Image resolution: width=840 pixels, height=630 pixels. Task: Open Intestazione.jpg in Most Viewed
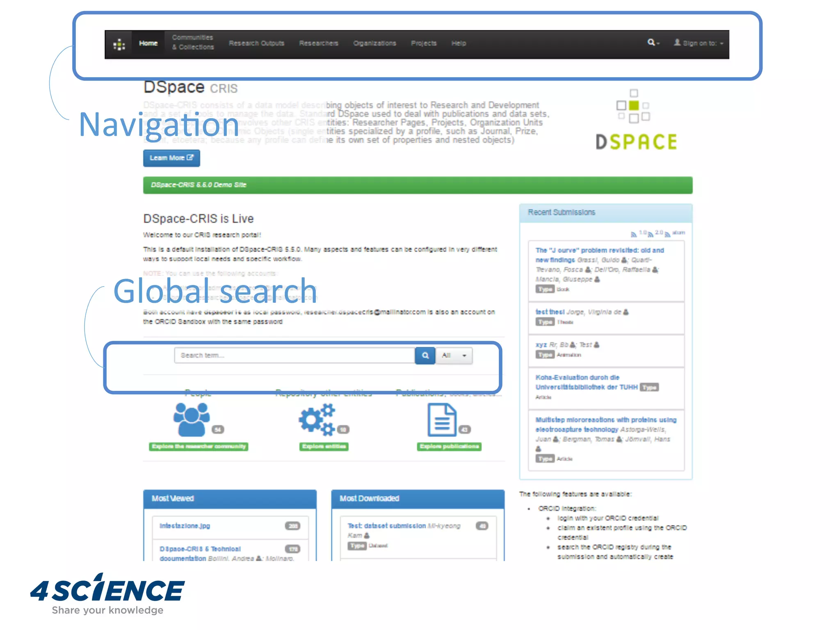coord(185,526)
